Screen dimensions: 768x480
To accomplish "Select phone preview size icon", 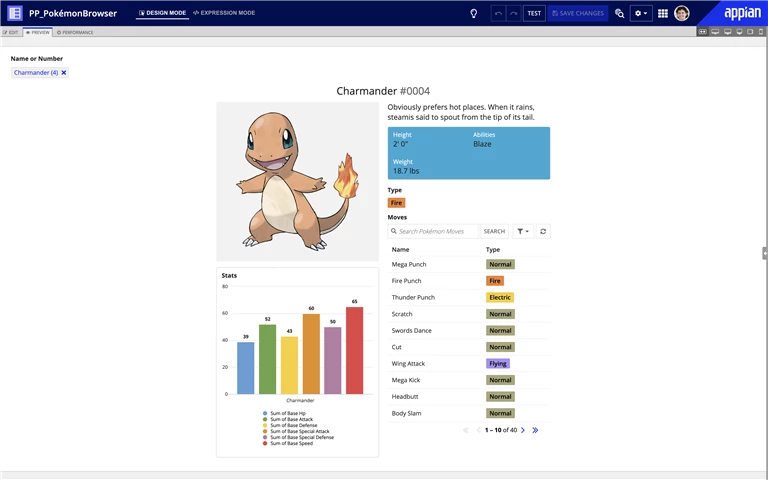I will click(x=761, y=32).
